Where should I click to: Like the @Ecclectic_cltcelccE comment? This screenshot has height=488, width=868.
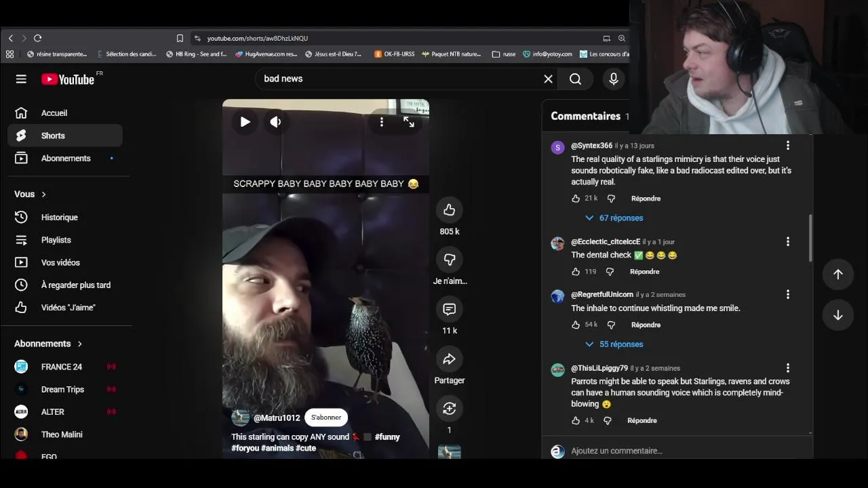point(576,272)
